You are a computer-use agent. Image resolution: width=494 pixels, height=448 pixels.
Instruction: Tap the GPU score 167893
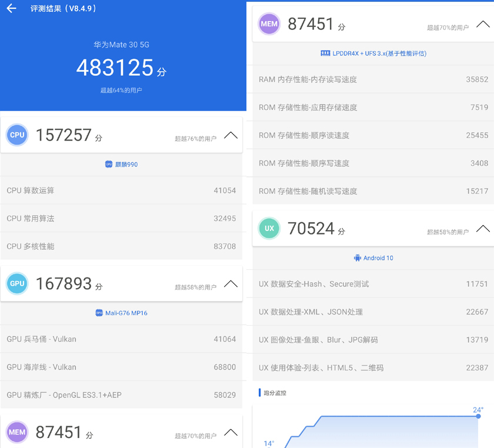[64, 283]
